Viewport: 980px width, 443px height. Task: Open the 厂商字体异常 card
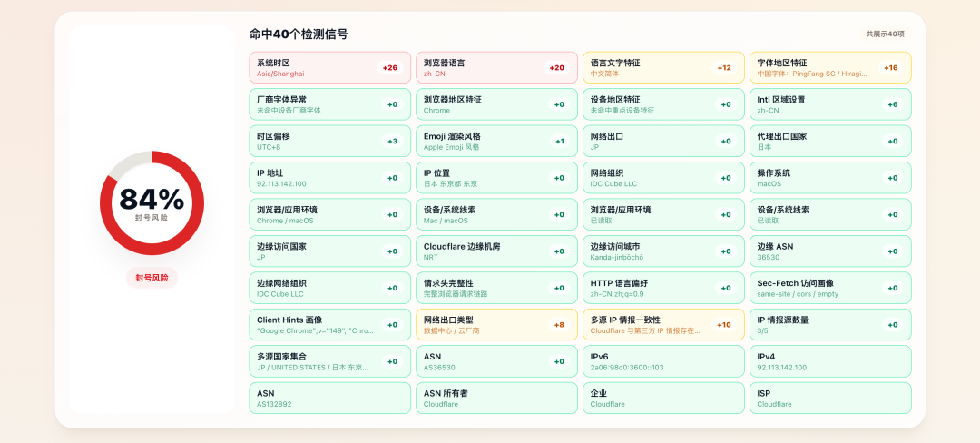(x=330, y=104)
